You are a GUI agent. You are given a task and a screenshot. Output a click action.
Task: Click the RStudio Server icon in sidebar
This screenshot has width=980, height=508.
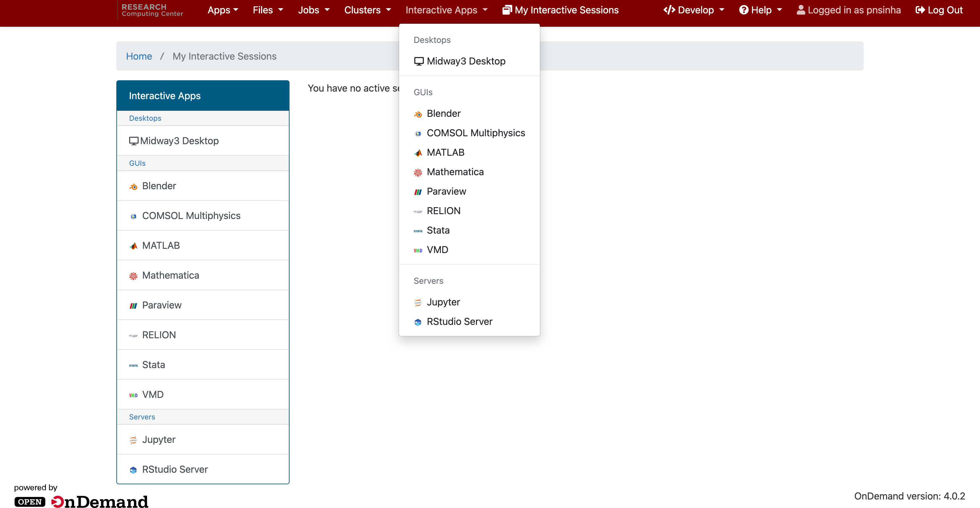click(x=133, y=470)
